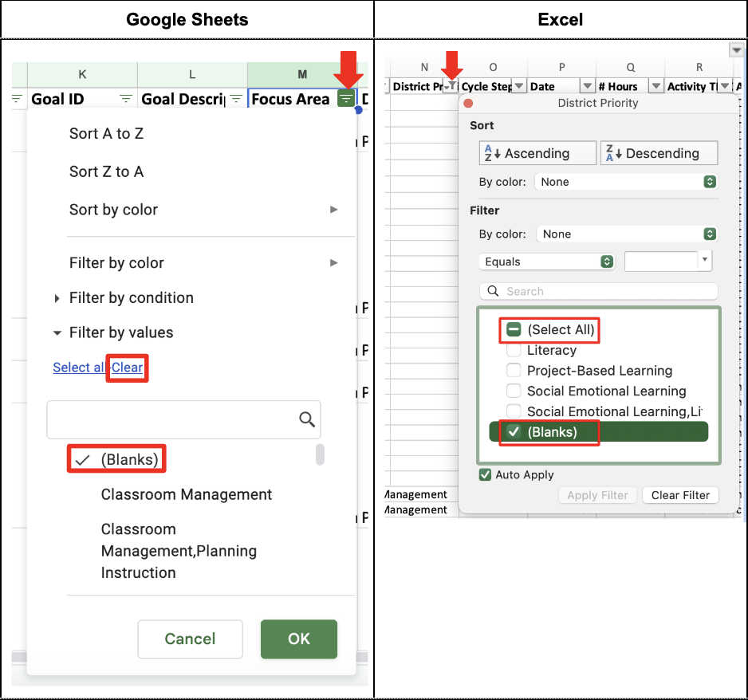The image size is (748, 700).
Task: Click the green OK button
Action: pos(299,639)
